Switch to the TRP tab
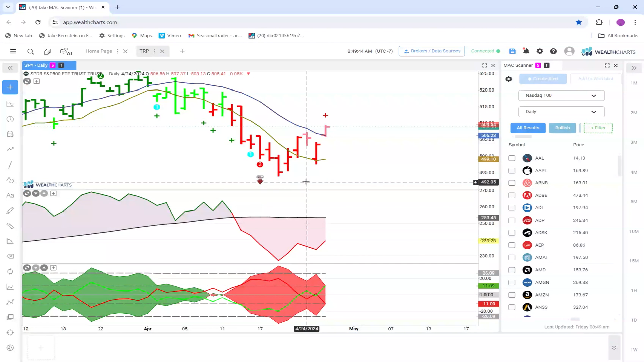This screenshot has height=362, width=644. [144, 51]
